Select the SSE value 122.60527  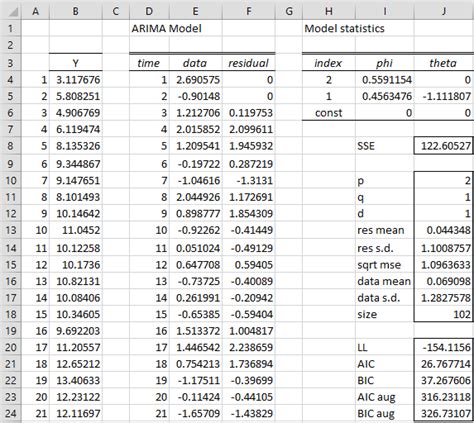pyautogui.click(x=444, y=146)
